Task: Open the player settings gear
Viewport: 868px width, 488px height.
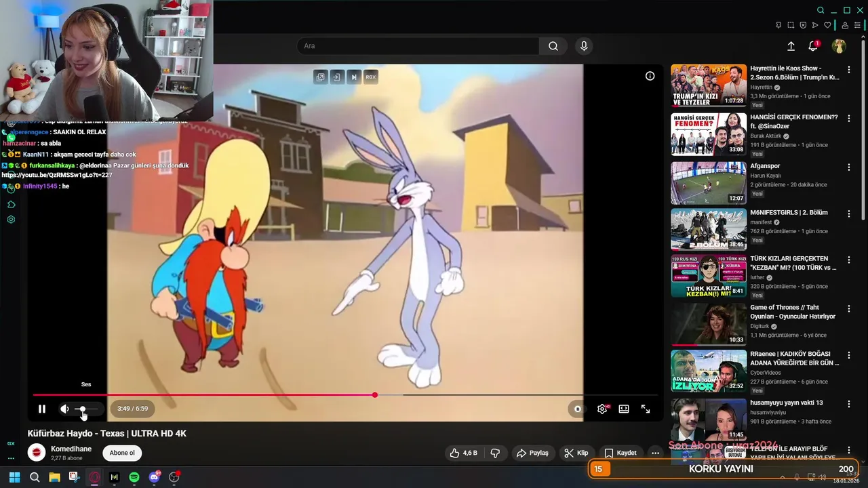Action: click(602, 409)
